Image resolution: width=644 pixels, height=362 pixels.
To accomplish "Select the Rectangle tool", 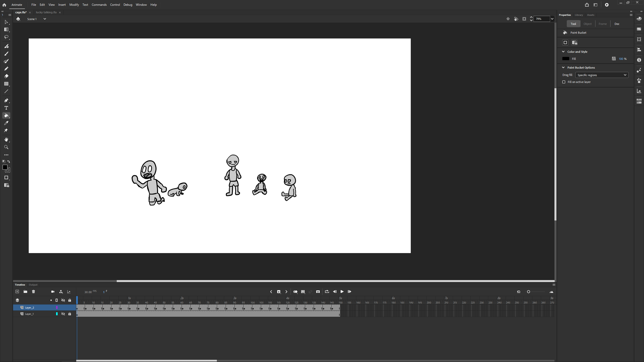I will coord(6,84).
